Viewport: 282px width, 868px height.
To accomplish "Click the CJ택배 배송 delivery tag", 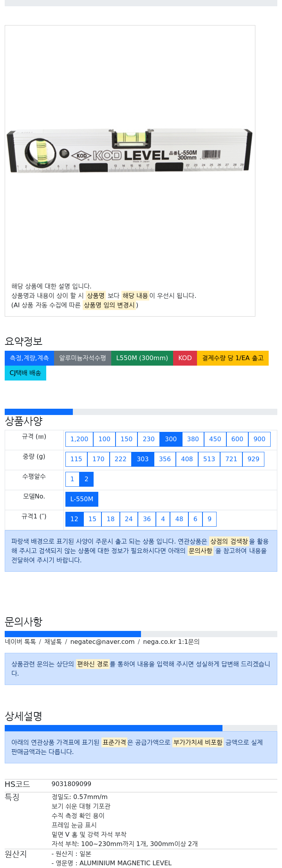I will tap(25, 373).
